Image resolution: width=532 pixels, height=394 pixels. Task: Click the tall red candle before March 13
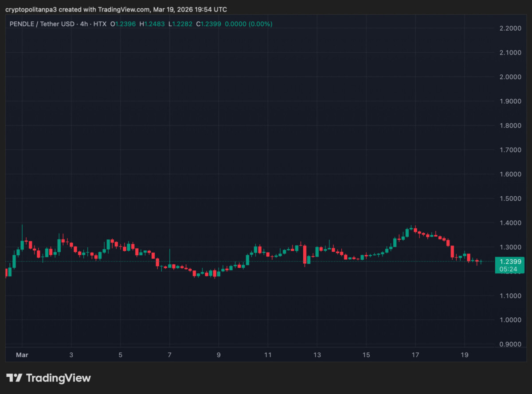305,254
